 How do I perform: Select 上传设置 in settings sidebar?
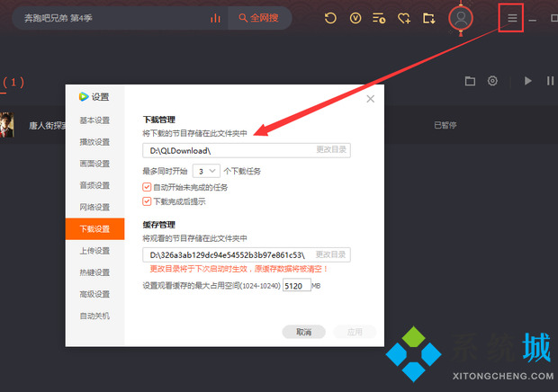click(x=94, y=251)
